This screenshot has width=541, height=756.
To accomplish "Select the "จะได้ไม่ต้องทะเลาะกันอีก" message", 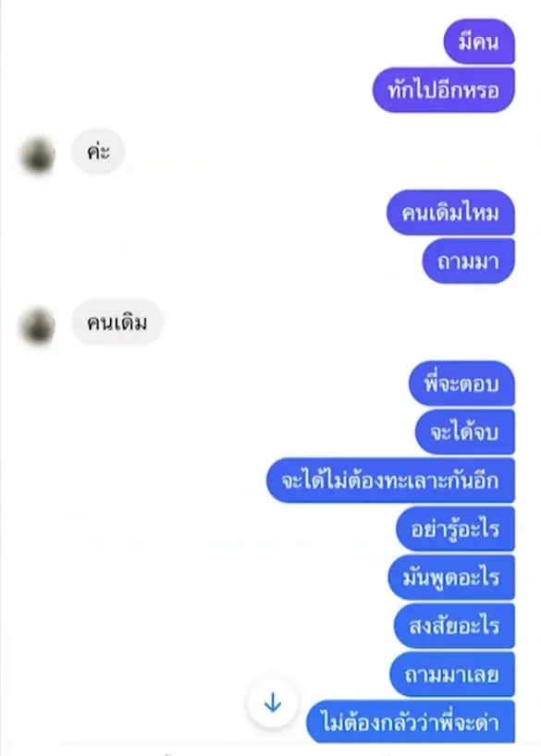I will (390, 481).
